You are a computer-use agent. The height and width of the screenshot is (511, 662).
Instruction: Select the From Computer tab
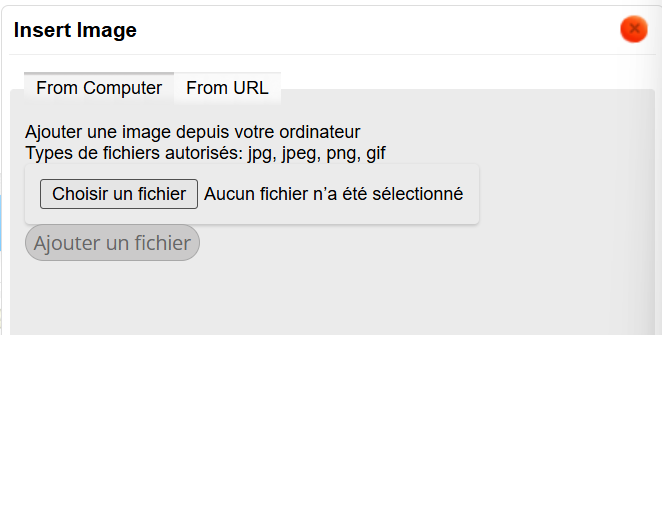[99, 88]
